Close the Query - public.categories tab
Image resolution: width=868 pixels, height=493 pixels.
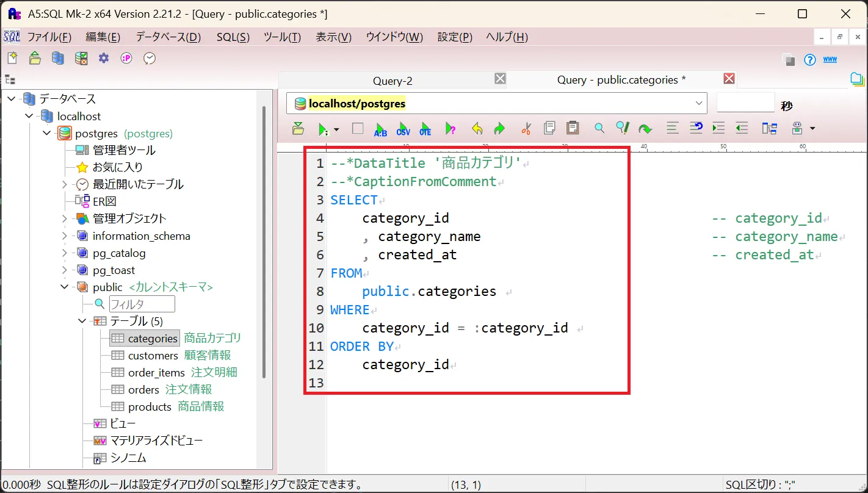pyautogui.click(x=729, y=78)
